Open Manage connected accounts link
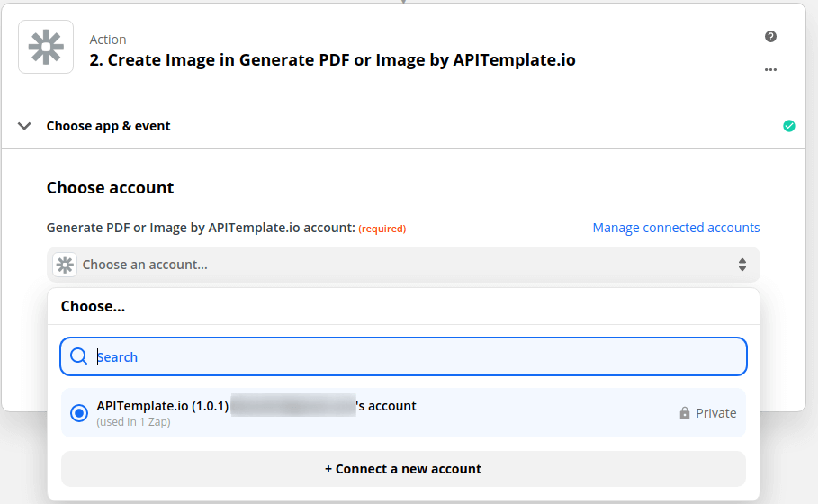This screenshot has width=818, height=504. pyautogui.click(x=676, y=228)
